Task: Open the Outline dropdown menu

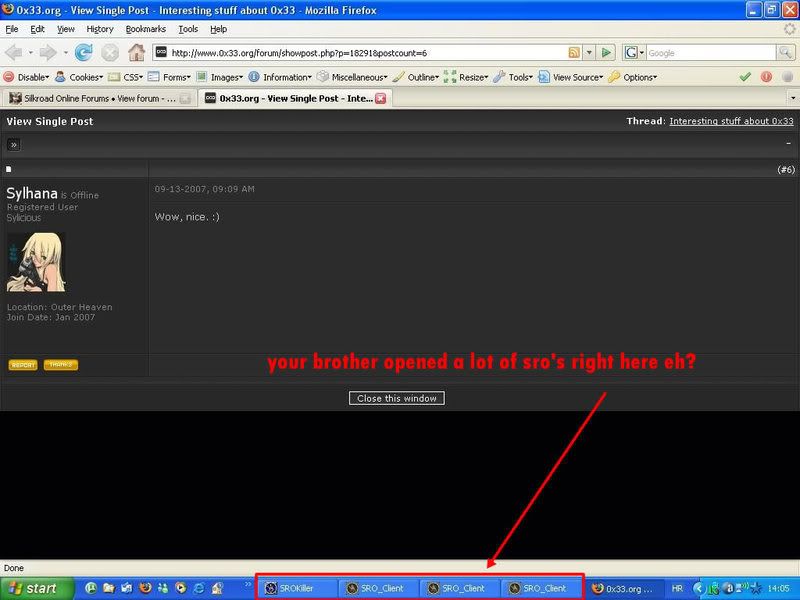Action: [416, 77]
